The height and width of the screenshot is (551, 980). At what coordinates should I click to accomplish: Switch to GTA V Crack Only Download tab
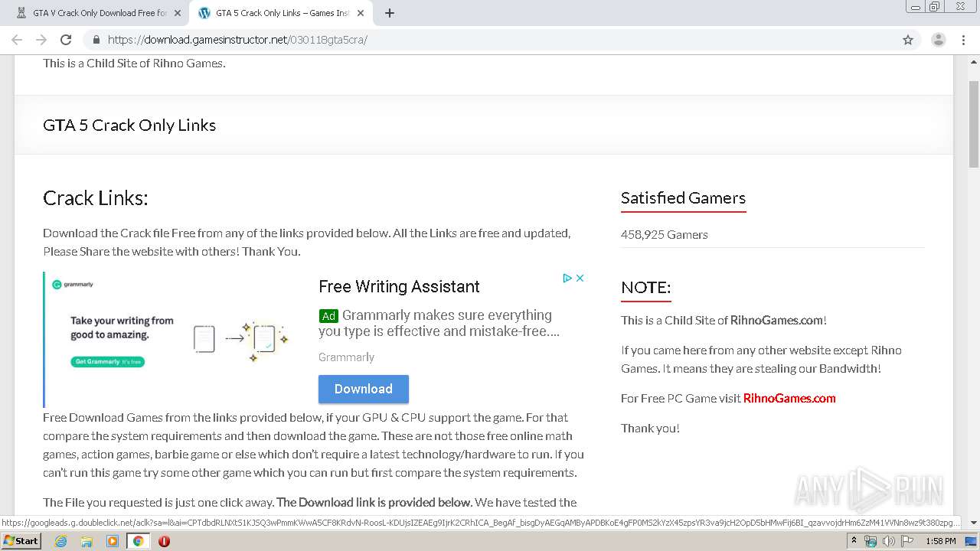[x=98, y=13]
